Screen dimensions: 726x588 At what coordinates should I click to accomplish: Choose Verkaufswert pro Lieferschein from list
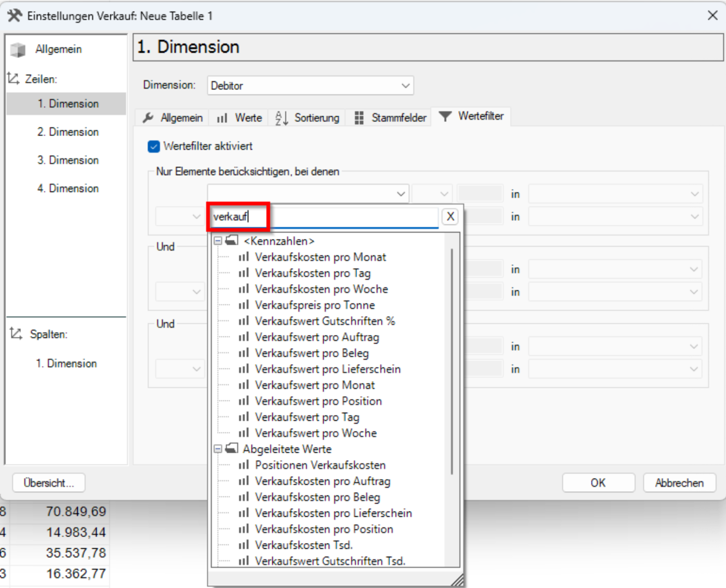[x=328, y=369]
